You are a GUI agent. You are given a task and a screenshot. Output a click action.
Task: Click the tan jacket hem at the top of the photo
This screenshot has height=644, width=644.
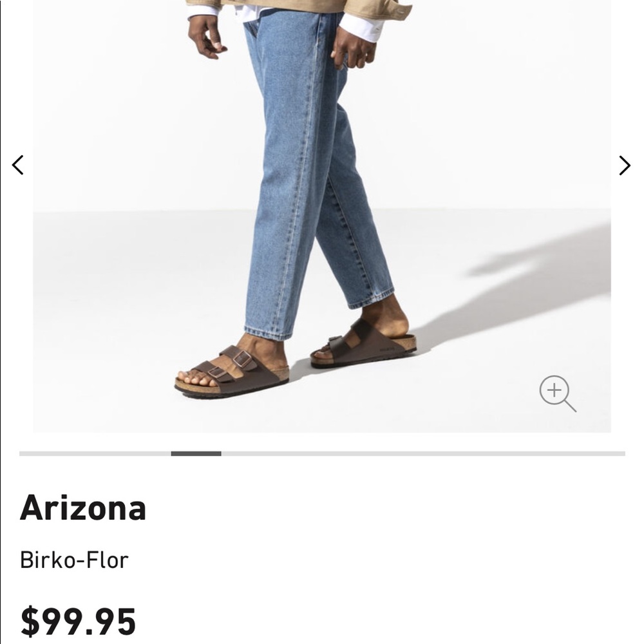[299, 7]
